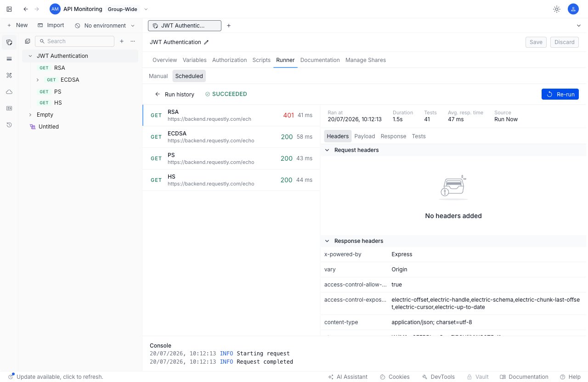The image size is (588, 382).
Task: Open Documentation in status bar
Action: (524, 377)
